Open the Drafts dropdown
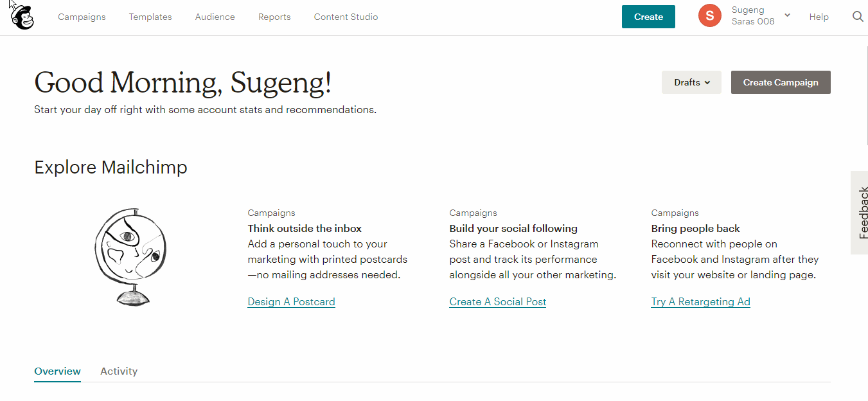 (691, 82)
